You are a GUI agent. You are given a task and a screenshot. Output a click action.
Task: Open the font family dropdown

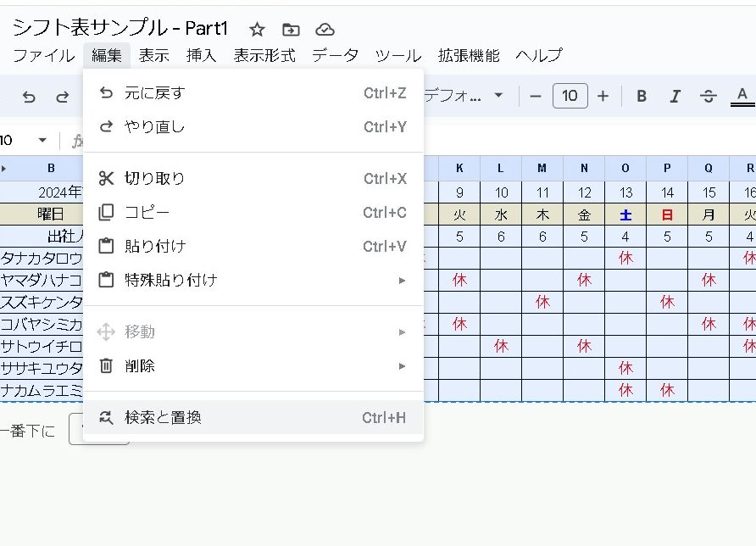point(464,96)
